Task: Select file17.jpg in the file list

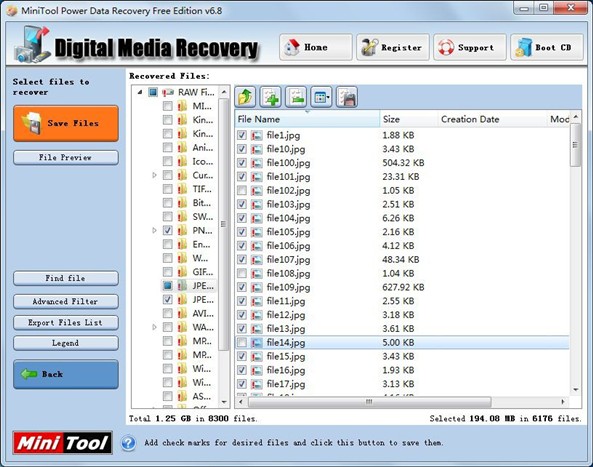Action: click(286, 384)
